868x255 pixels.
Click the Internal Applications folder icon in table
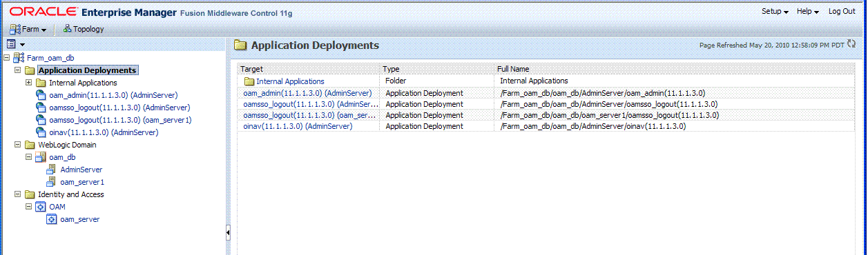click(249, 81)
